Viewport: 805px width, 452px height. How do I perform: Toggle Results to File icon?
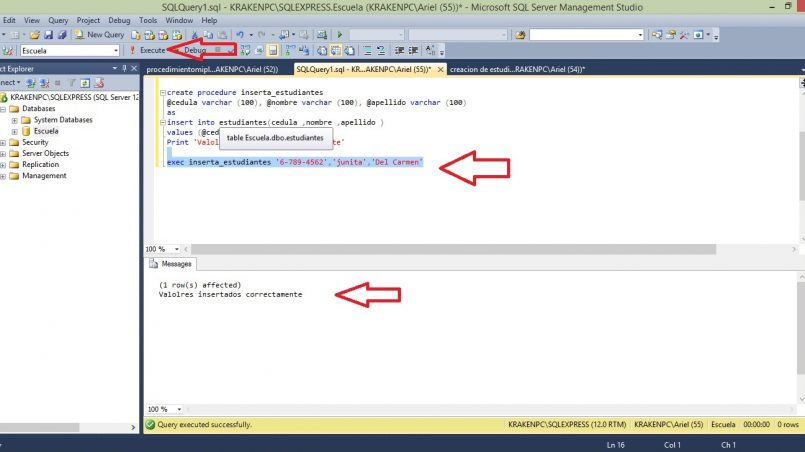click(x=350, y=50)
